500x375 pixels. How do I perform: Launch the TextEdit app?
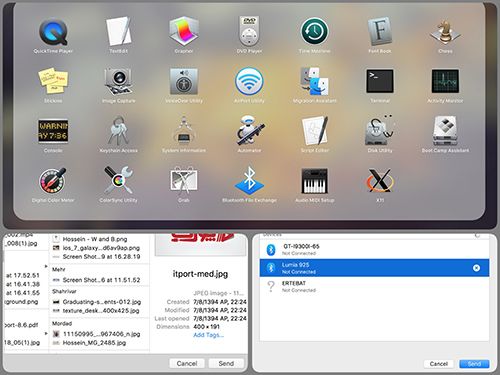click(x=118, y=32)
